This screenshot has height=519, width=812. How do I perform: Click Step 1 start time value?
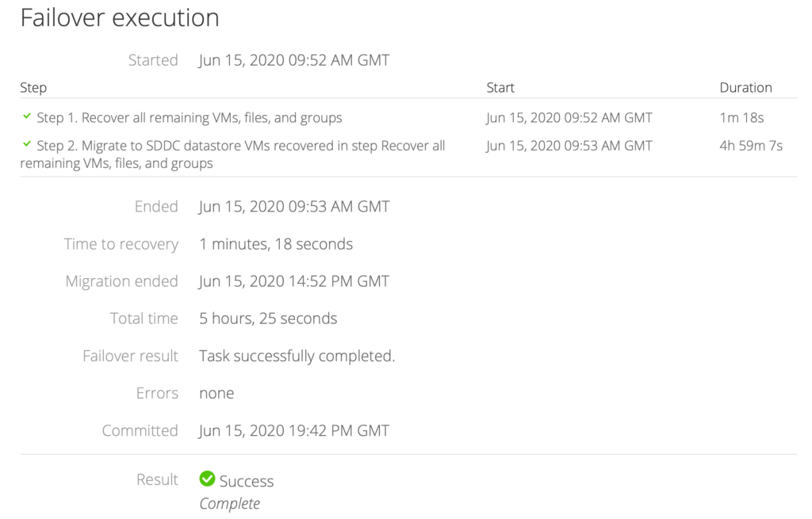pyautogui.click(x=569, y=117)
